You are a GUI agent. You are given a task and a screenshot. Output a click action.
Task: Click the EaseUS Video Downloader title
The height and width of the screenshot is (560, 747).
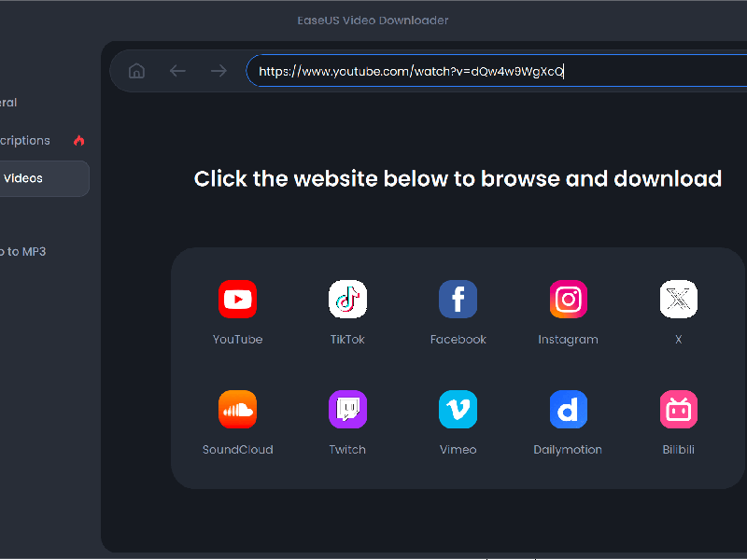(373, 21)
